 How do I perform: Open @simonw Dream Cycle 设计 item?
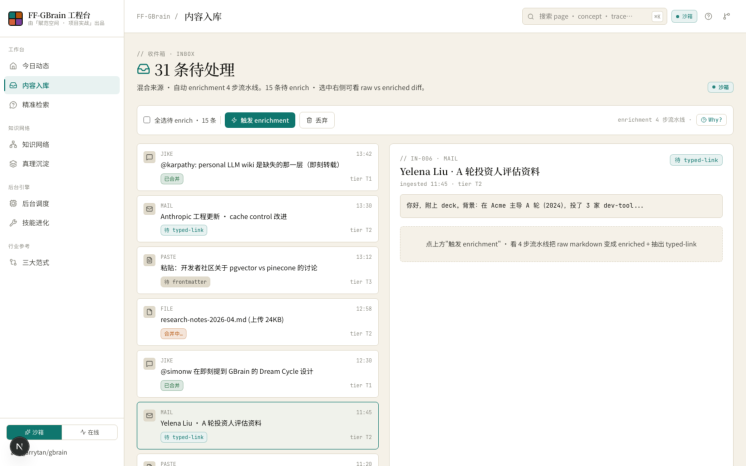[257, 374]
